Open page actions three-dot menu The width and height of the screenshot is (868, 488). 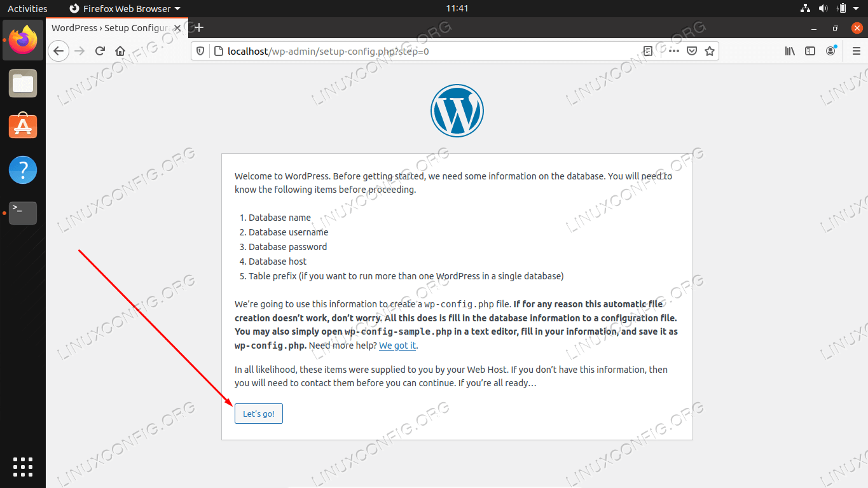click(673, 51)
